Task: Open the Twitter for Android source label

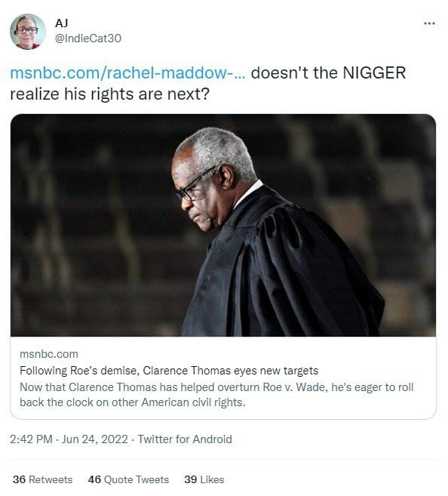Action: click(185, 439)
